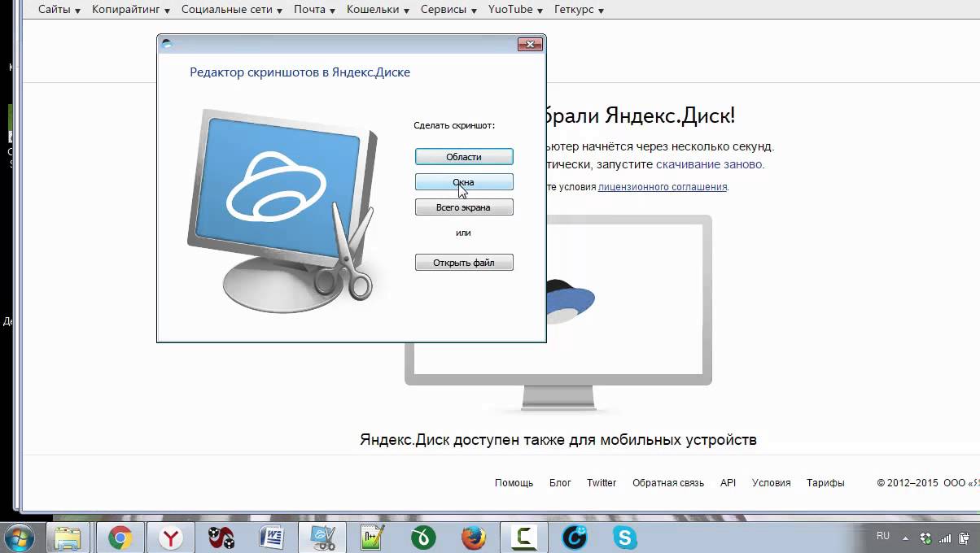Click the RU language indicator

click(x=883, y=537)
